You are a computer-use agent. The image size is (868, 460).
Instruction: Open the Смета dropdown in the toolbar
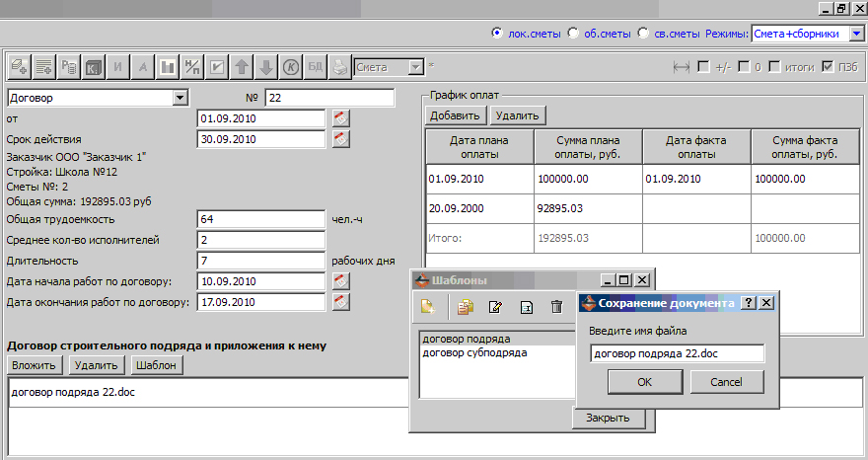pos(415,67)
